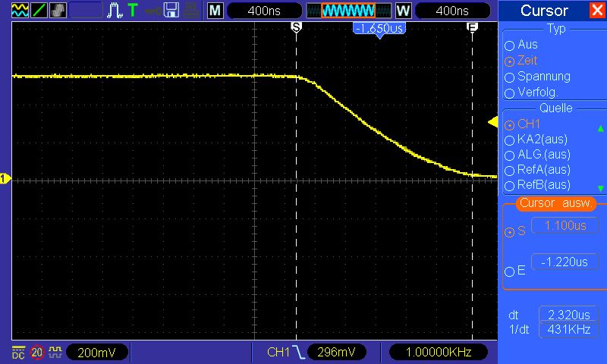Click the empty blue toolbar box
This screenshot has width=607, height=364.
click(86, 11)
